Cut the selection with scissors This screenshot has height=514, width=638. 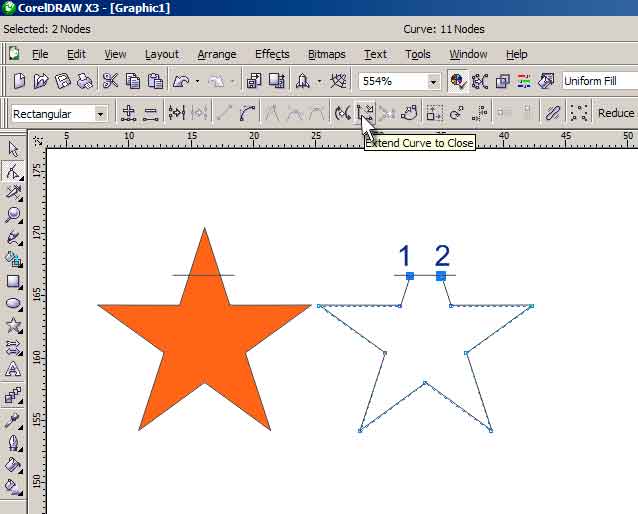click(110, 81)
